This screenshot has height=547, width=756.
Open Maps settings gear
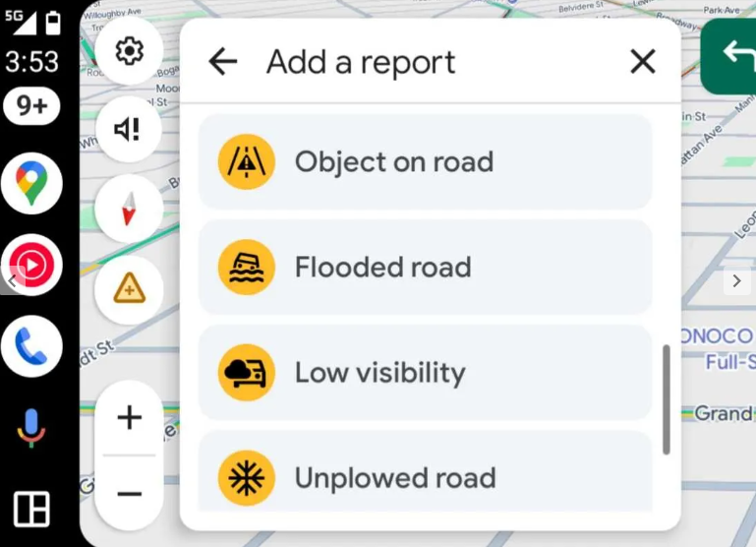(x=130, y=50)
